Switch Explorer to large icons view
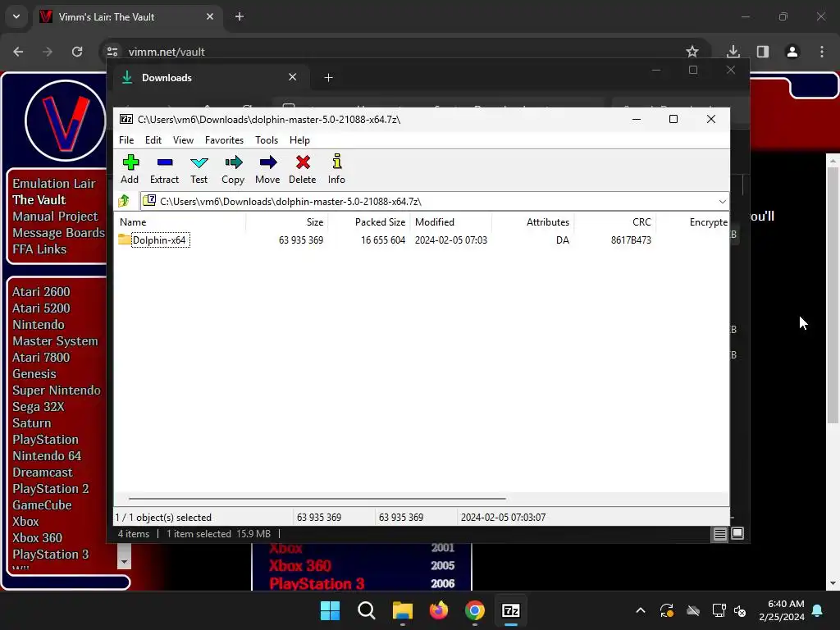This screenshot has width=840, height=630. coord(737,533)
